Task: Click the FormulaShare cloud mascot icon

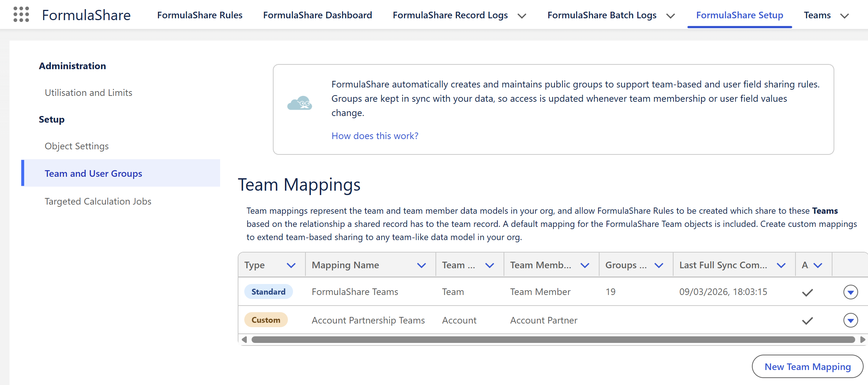Action: 300,103
